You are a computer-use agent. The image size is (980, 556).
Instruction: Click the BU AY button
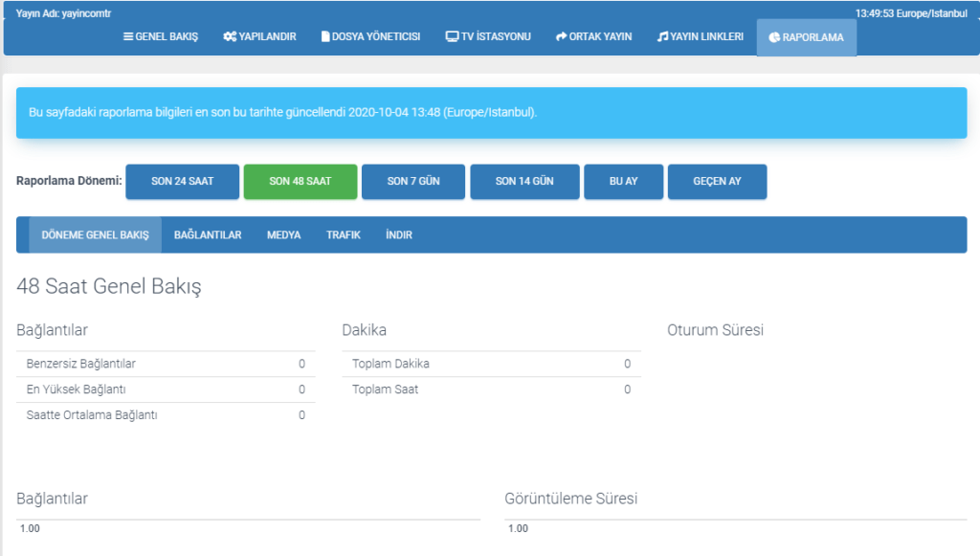pos(624,182)
